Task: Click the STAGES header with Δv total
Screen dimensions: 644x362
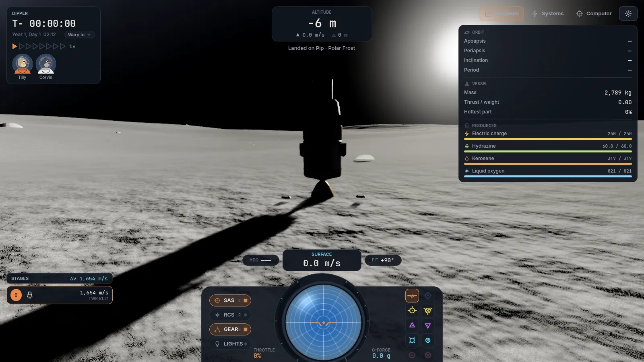Action: 60,278
